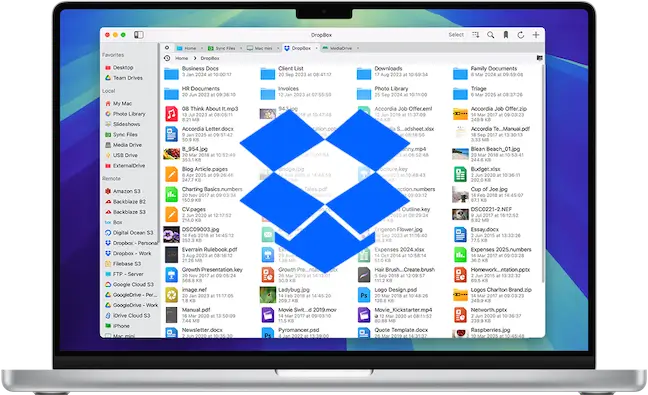Screen dimensions: 648x395
Task: Click the Accordia Job Offer.zip archive icon
Action: tap(460, 114)
